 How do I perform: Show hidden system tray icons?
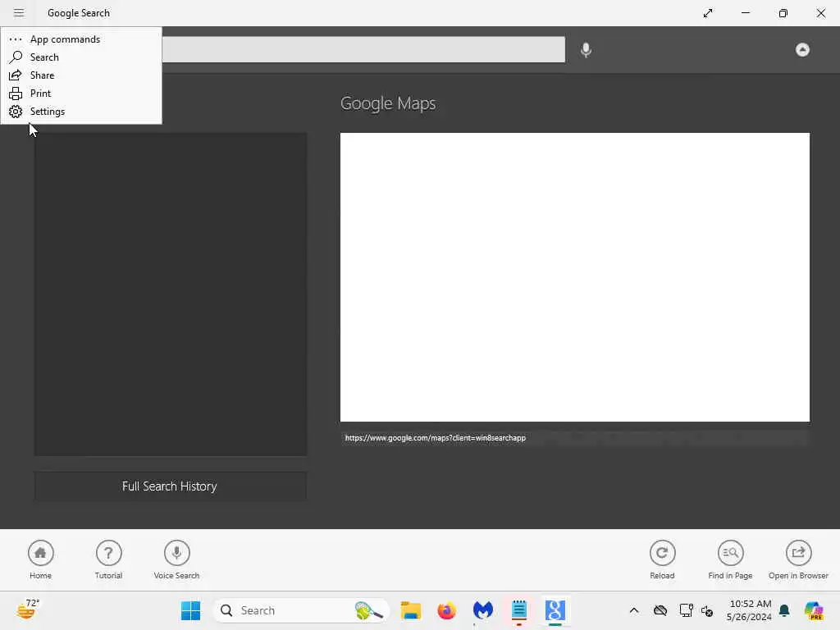click(634, 610)
